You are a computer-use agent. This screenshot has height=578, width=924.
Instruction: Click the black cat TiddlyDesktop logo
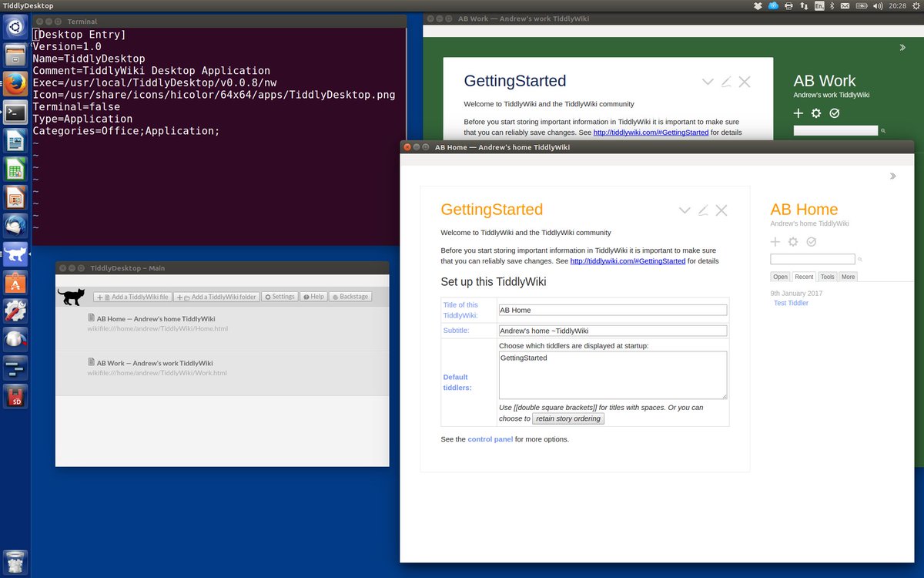[71, 296]
